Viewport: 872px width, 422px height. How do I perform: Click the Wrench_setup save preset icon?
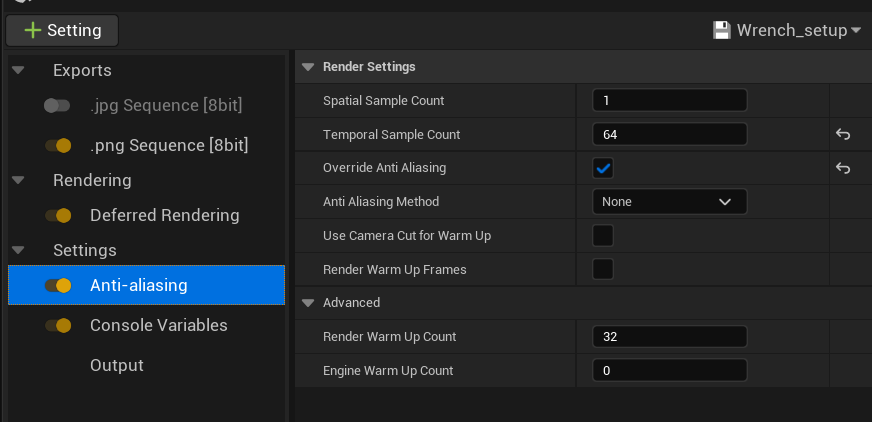[721, 30]
